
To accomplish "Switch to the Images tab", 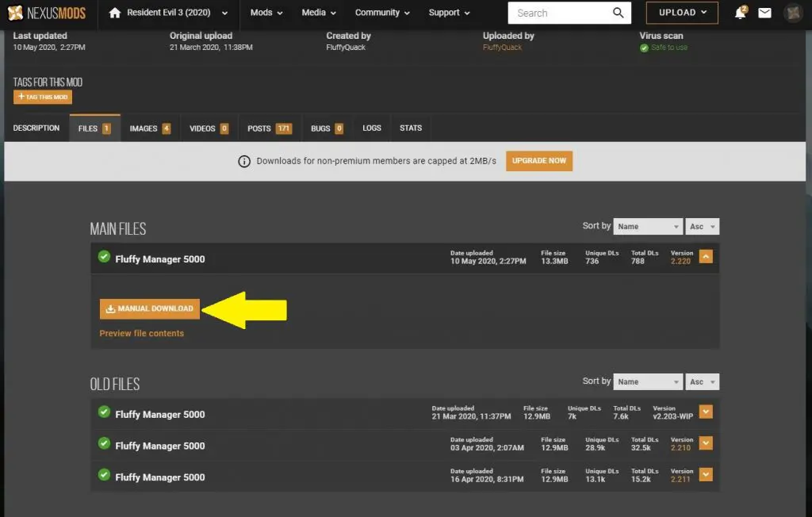I will point(150,128).
